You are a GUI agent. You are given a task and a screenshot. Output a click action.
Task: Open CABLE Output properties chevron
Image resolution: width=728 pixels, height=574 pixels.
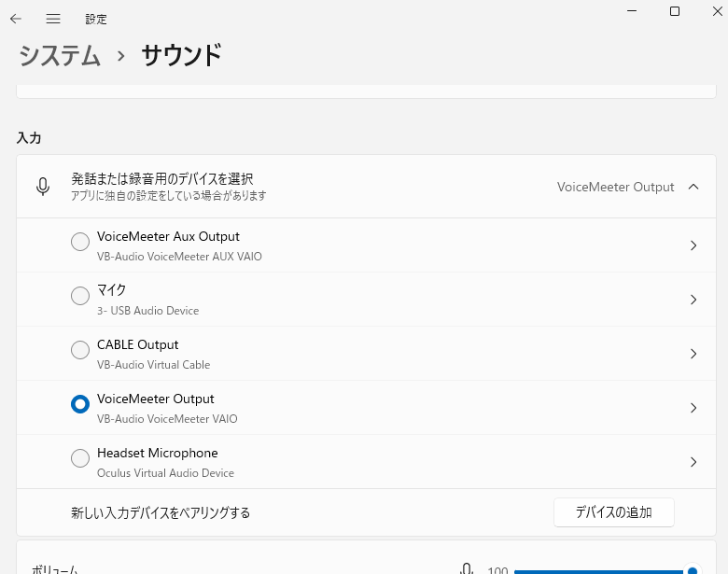pos(693,354)
